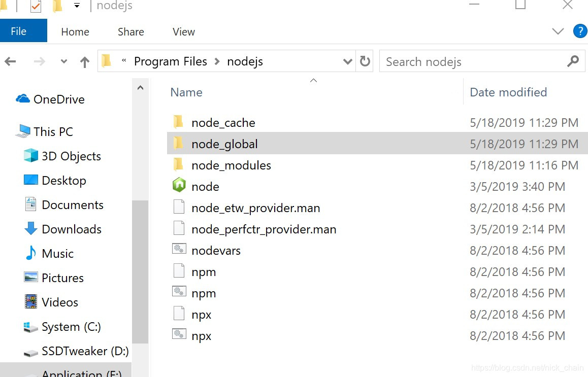Sort files by the Name column
Screen dimensions: 588x377
coord(186,92)
